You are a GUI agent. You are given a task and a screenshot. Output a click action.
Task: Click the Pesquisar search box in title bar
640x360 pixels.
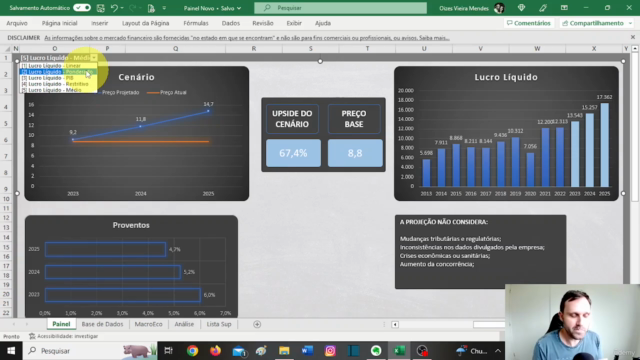click(x=340, y=8)
